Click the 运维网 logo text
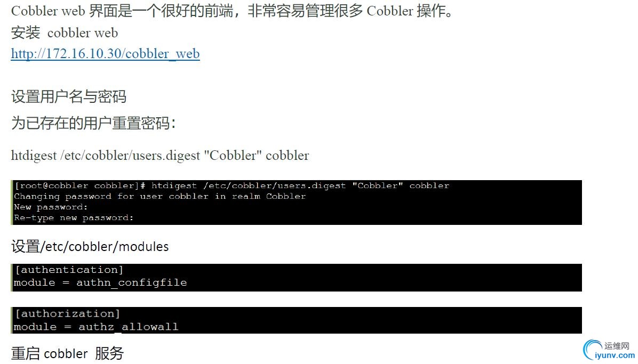The image size is (638, 364). pos(617,346)
